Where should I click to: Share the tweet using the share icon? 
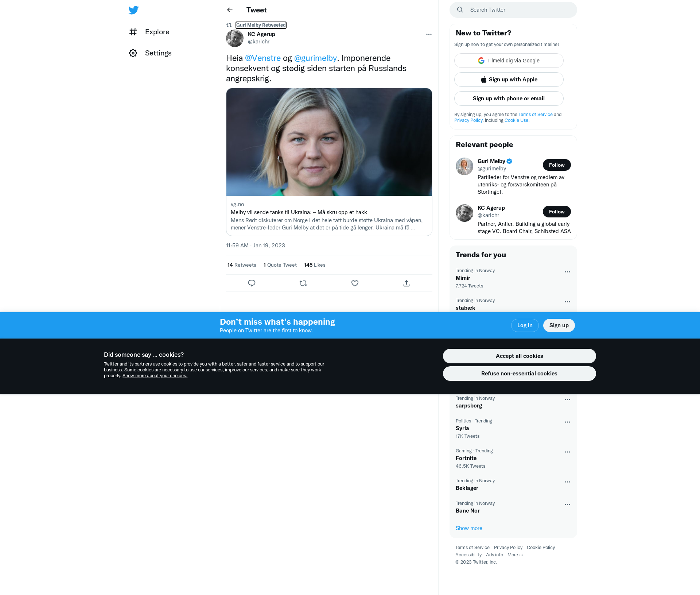pyautogui.click(x=407, y=283)
